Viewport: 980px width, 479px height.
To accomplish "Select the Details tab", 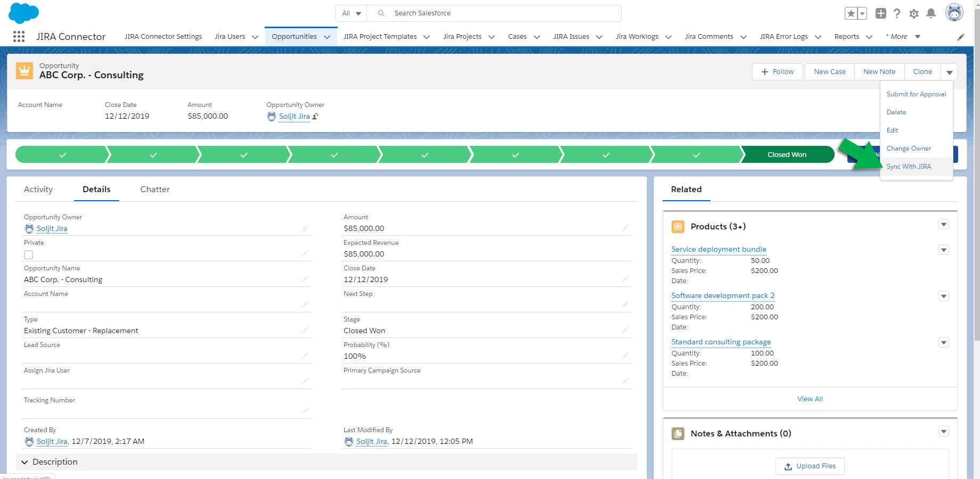I will [96, 189].
